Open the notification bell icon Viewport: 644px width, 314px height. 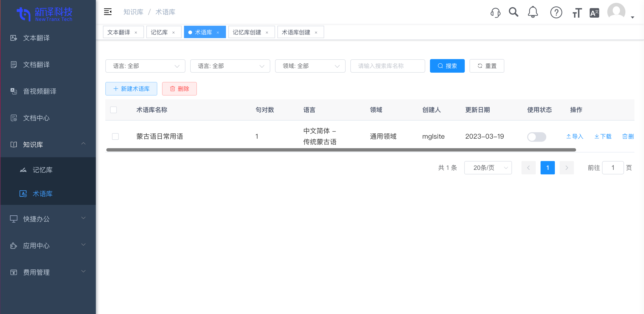click(x=533, y=12)
